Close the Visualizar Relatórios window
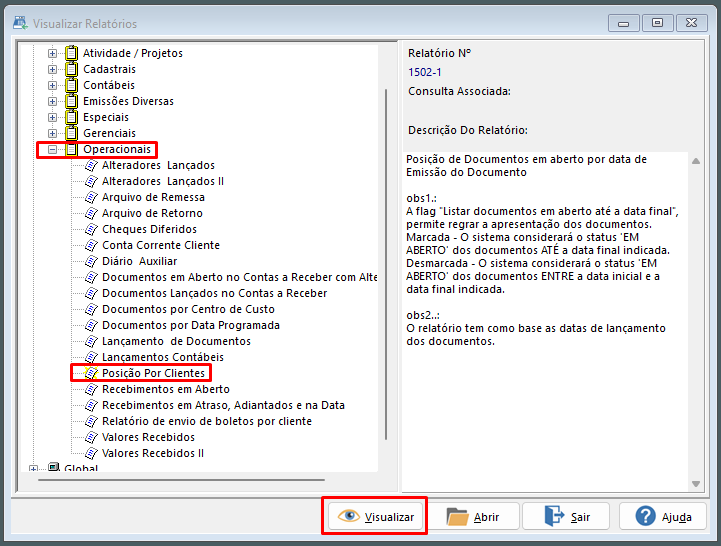Viewport: 721px width, 546px height. 691,23
